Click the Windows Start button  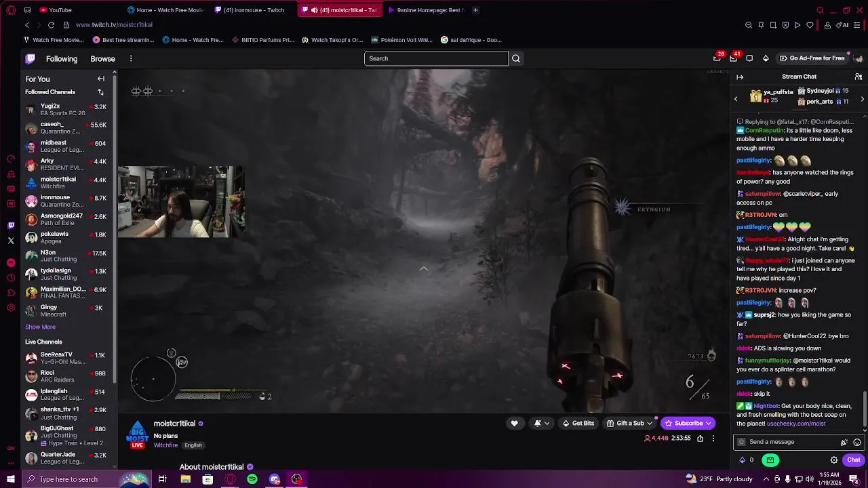(11, 479)
